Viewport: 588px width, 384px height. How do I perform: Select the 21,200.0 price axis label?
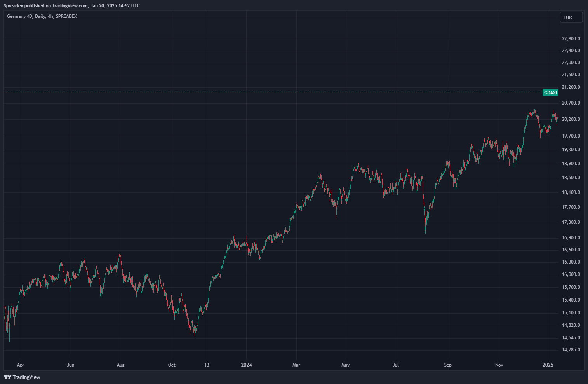tap(571, 87)
